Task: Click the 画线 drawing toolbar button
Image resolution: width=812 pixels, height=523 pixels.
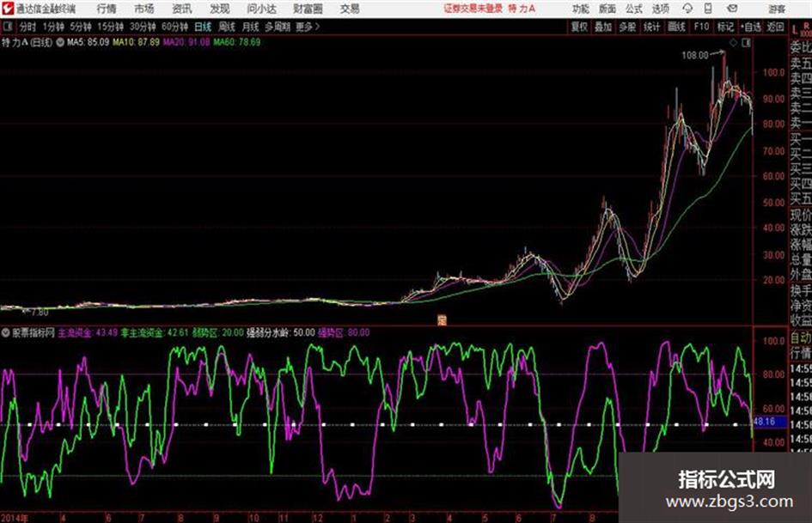Action: point(677,27)
